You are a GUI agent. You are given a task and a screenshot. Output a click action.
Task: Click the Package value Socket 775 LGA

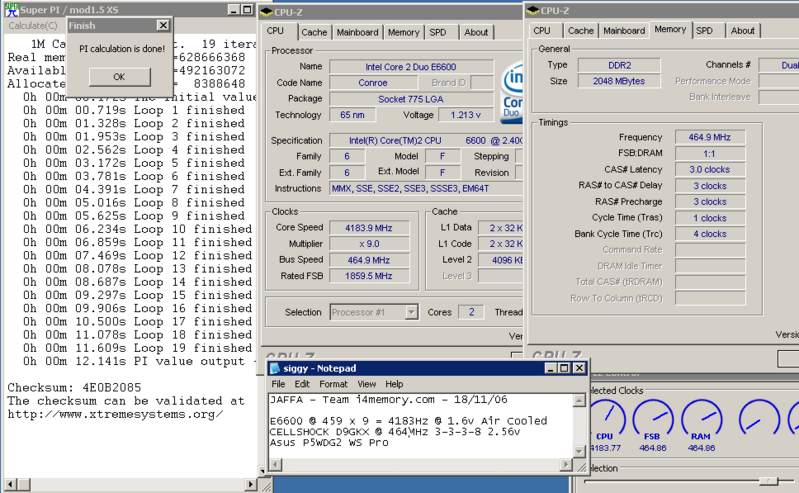pos(411,99)
